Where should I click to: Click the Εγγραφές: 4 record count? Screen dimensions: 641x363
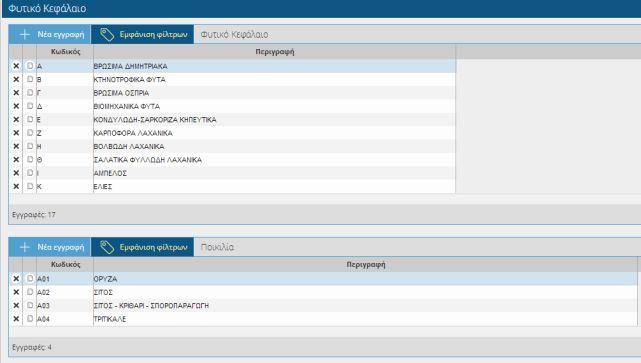point(32,347)
